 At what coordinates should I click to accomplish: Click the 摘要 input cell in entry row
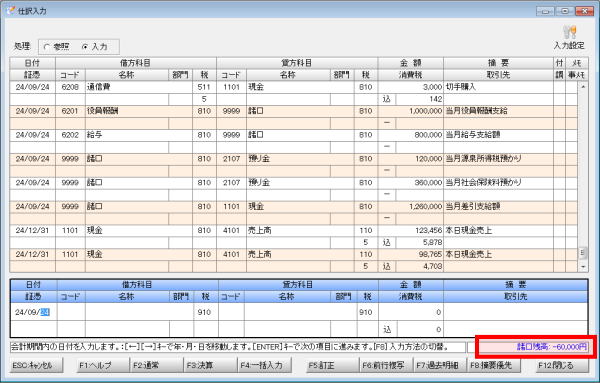coord(515,312)
